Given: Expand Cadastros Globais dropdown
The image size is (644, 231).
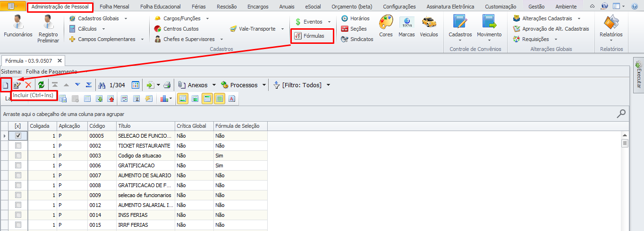Looking at the screenshot, I should (x=125, y=18).
